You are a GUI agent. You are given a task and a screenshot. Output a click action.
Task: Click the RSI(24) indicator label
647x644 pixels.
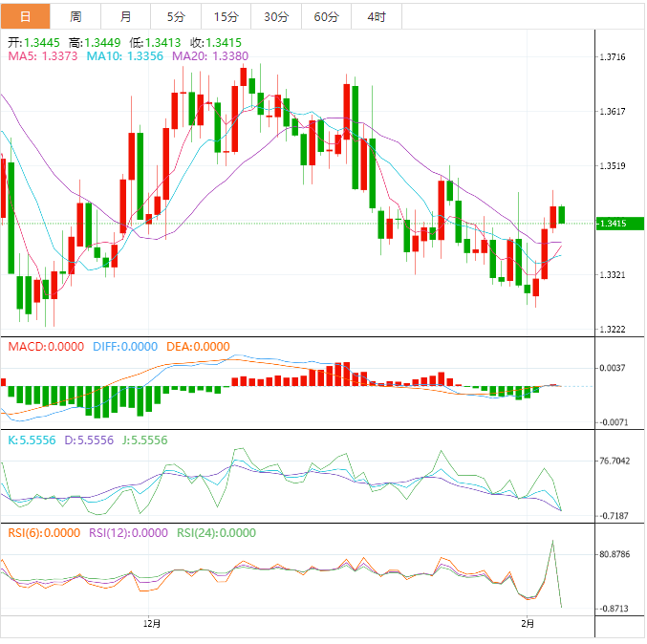coord(217,533)
